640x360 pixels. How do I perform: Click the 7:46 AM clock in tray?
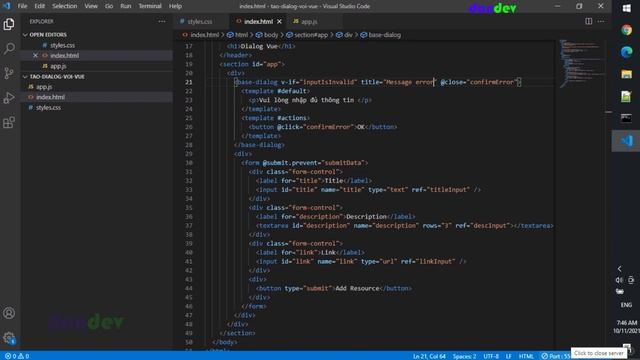[627, 323]
